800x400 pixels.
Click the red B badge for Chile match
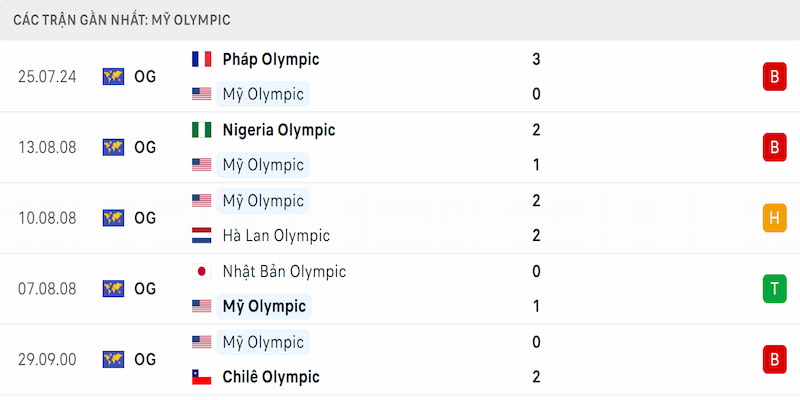coord(774,360)
